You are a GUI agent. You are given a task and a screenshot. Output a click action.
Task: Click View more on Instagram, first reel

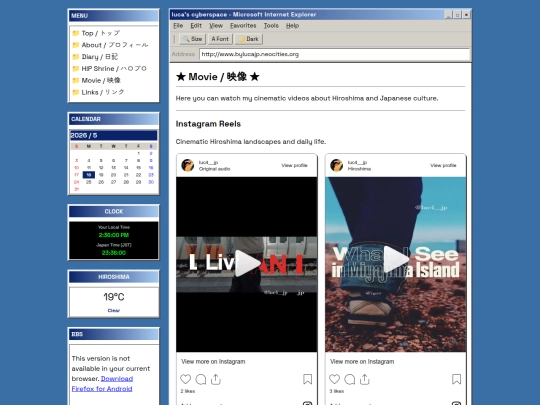(x=213, y=362)
